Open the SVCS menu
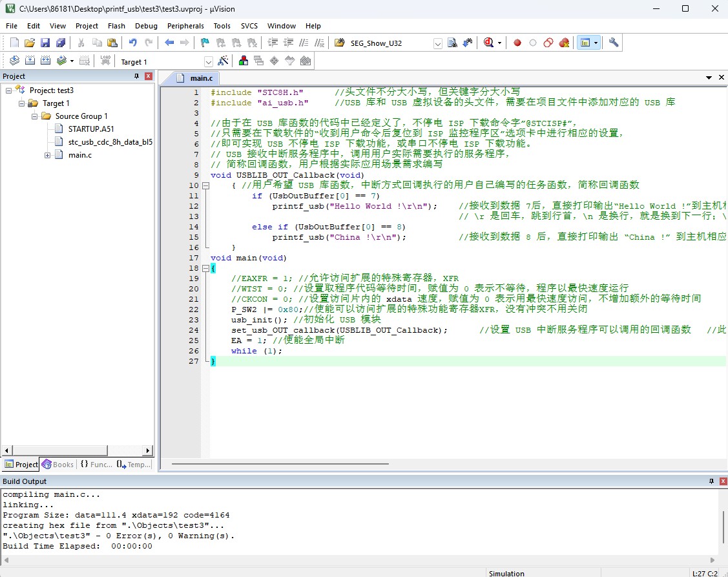The width and height of the screenshot is (728, 577). coord(249,26)
